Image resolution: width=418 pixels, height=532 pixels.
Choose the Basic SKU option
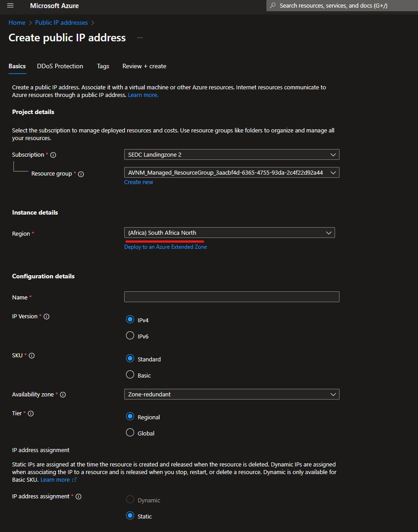tap(130, 374)
